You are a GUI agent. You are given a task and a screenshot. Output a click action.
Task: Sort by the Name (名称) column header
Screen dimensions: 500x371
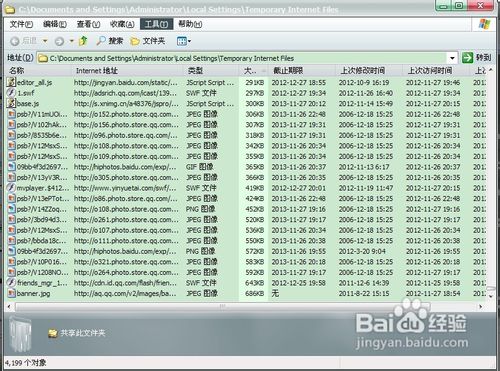coord(39,71)
